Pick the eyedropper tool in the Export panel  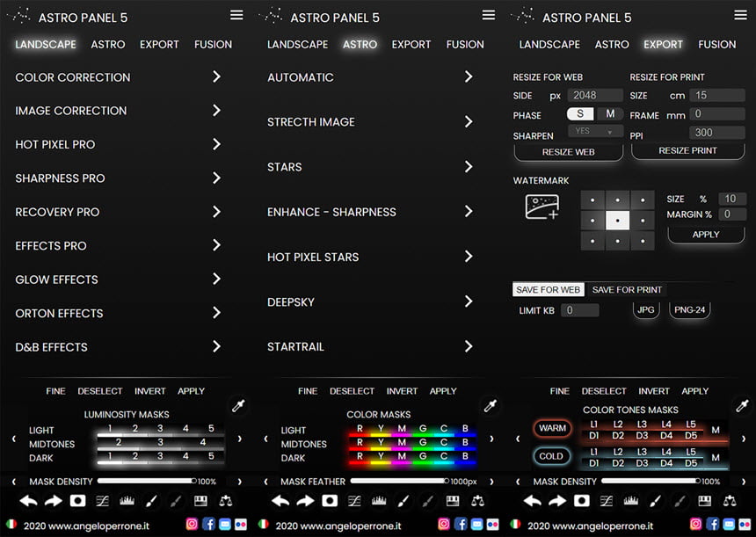[x=743, y=406]
